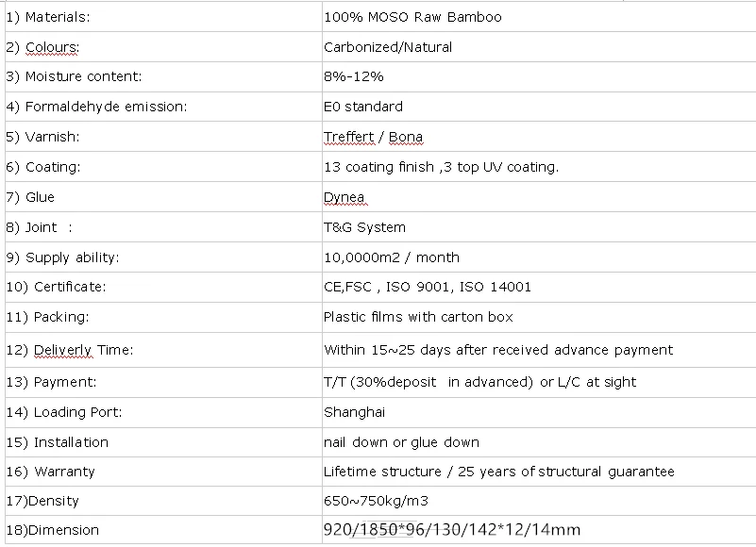This screenshot has width=756, height=547.
Task: Click the "920/1850*96/130/142*12/14mm" dimension value
Action: [x=451, y=530]
